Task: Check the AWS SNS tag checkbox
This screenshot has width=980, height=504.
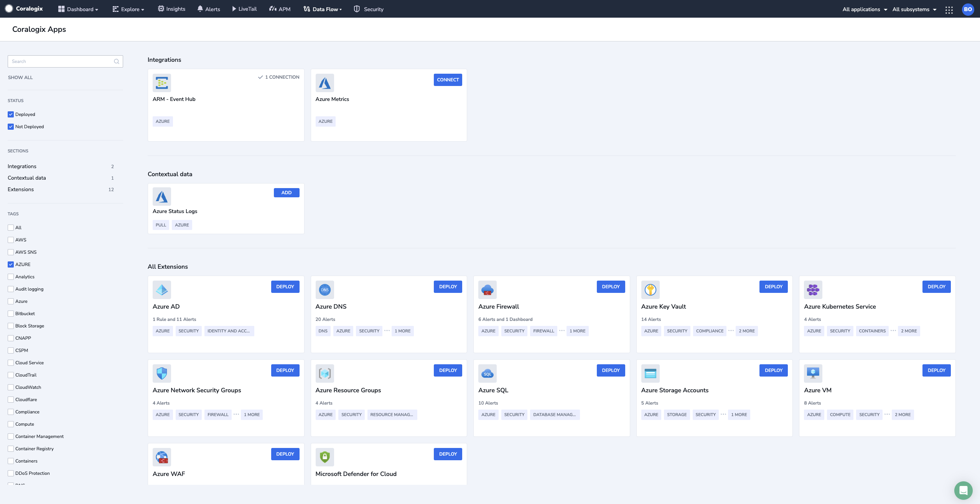Action: coord(11,252)
